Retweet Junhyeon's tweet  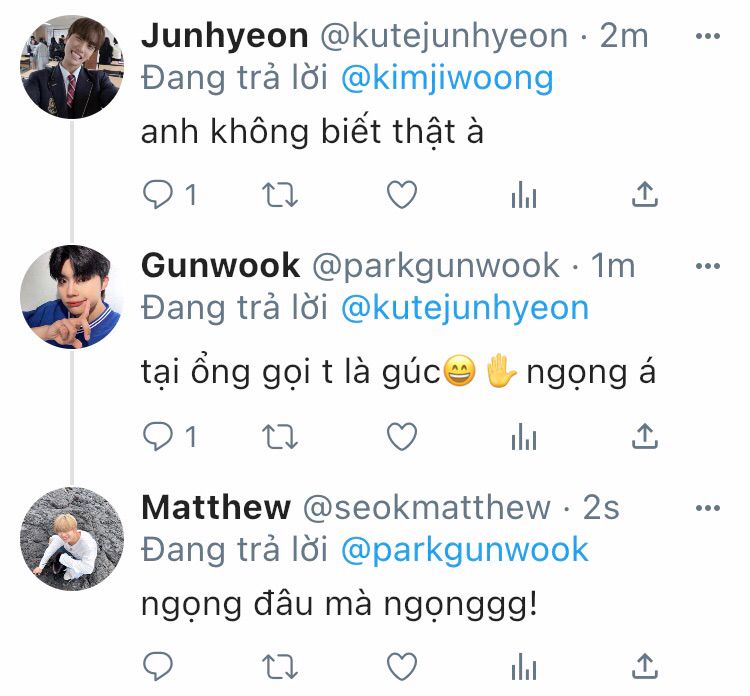coord(280,195)
